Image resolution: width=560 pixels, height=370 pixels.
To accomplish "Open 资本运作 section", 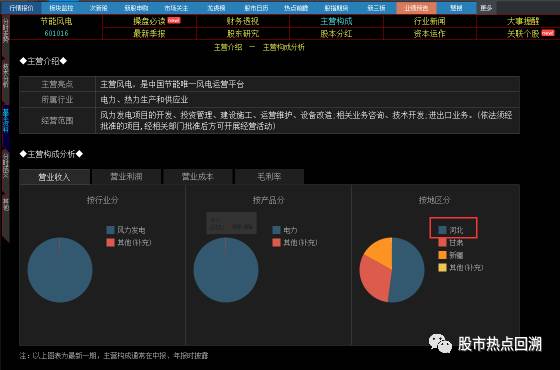I will tap(430, 34).
